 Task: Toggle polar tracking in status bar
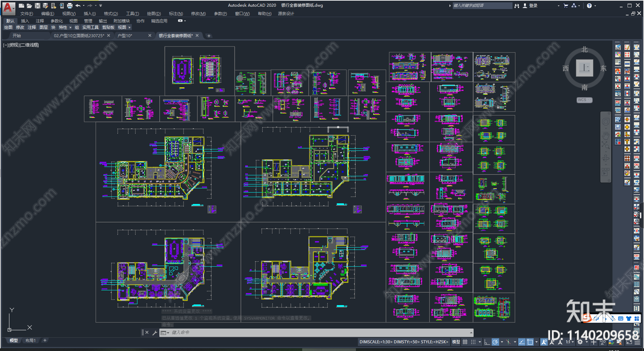[x=495, y=342]
